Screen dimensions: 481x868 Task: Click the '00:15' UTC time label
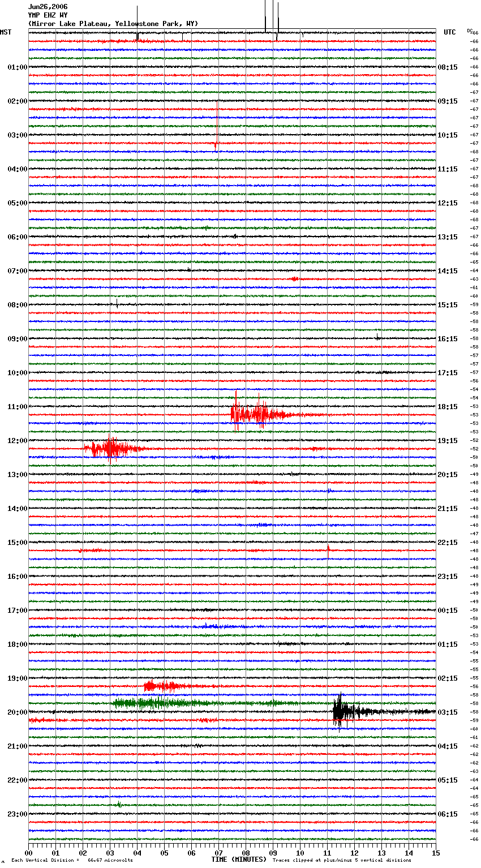(448, 611)
